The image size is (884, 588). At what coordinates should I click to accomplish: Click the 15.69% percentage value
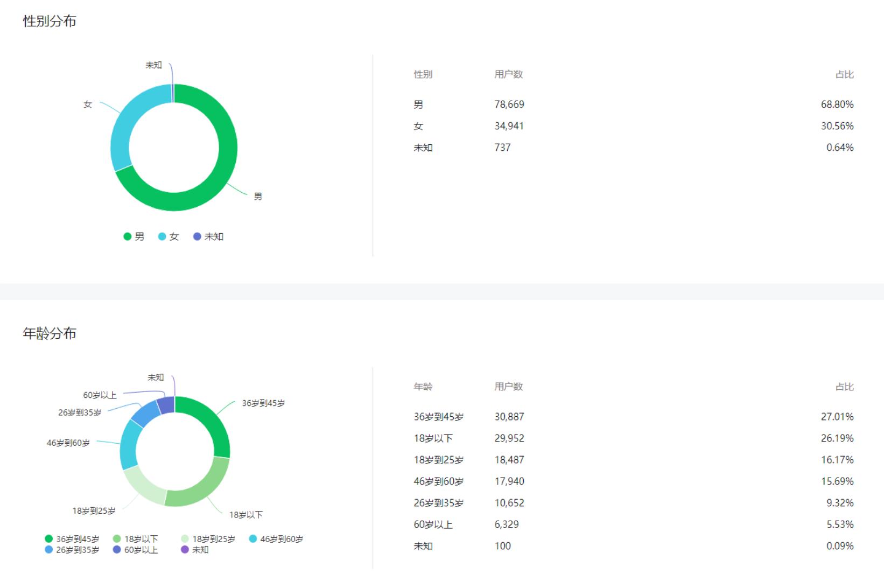coord(837,481)
